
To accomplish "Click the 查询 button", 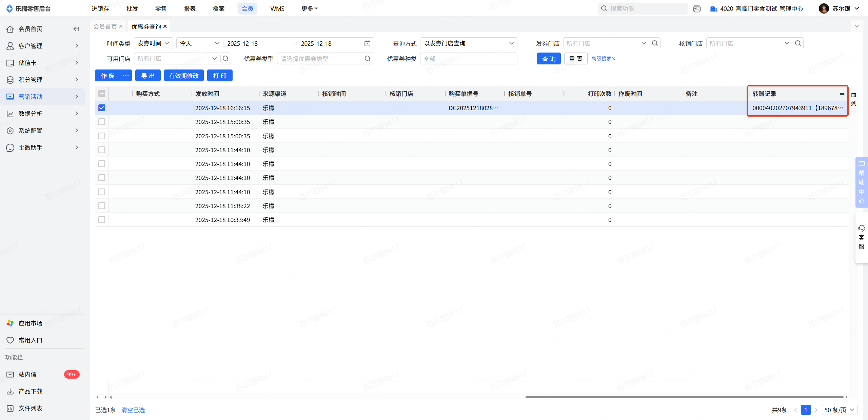I will [549, 59].
